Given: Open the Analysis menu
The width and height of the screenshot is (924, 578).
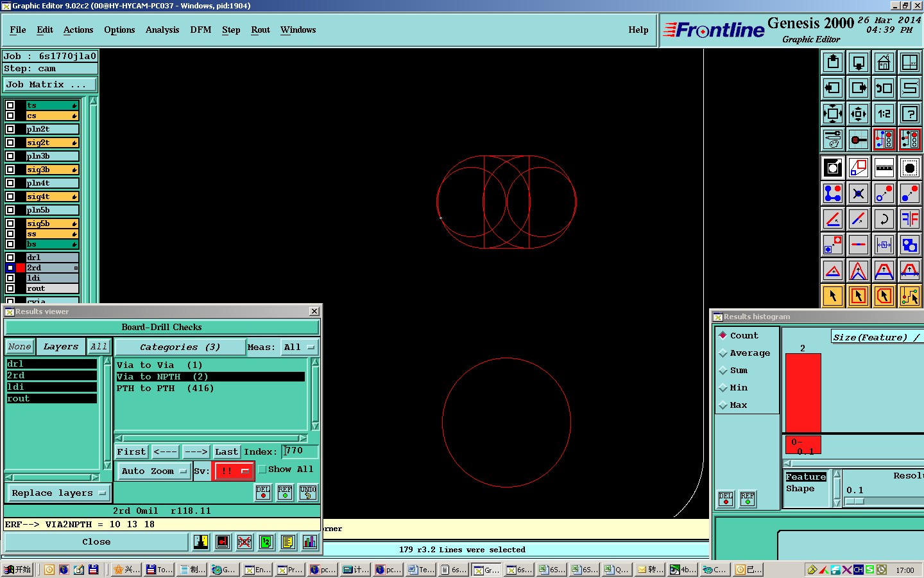Looking at the screenshot, I should (162, 30).
